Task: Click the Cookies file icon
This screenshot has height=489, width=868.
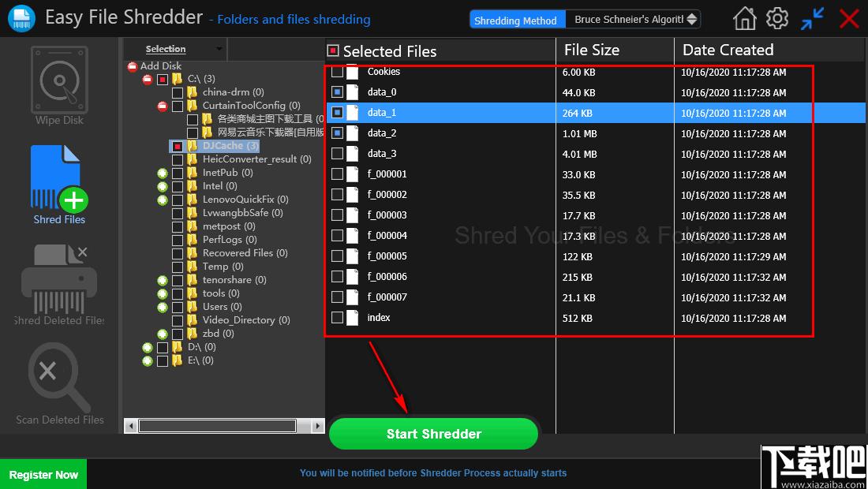Action: click(353, 71)
